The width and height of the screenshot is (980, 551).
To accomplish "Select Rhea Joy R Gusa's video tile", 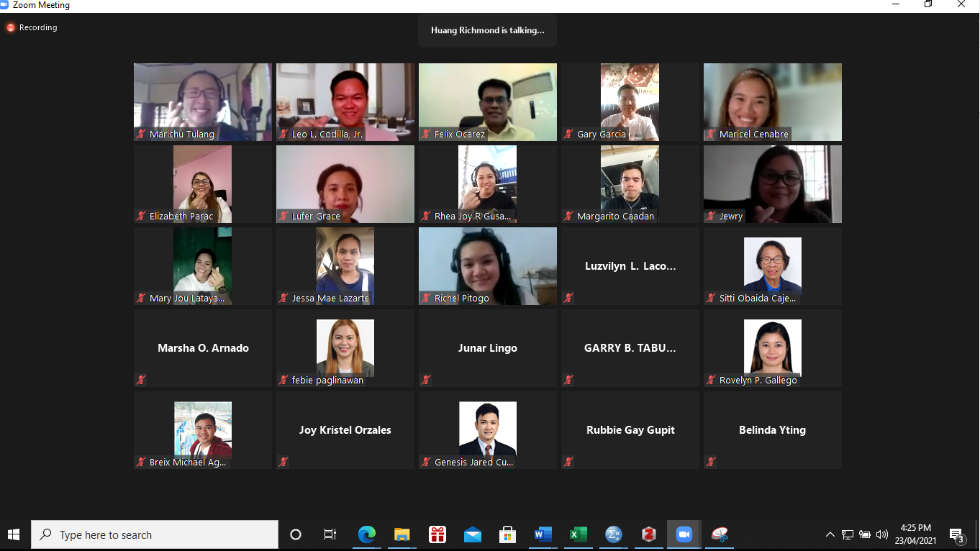I will pyautogui.click(x=488, y=184).
